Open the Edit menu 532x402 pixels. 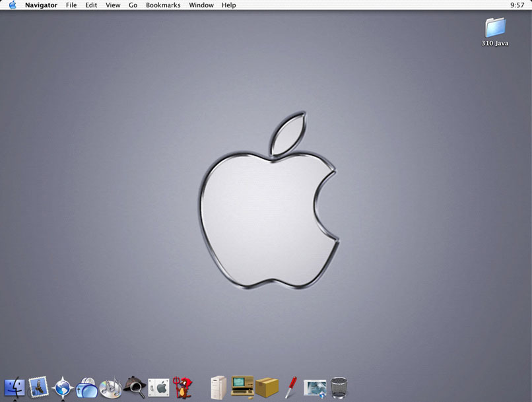[x=91, y=5]
